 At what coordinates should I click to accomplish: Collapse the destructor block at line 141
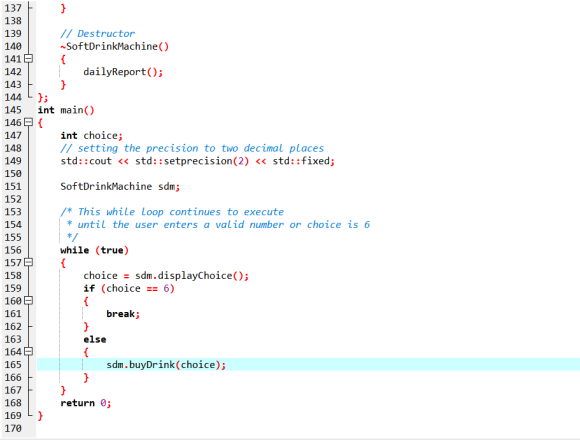(28, 59)
